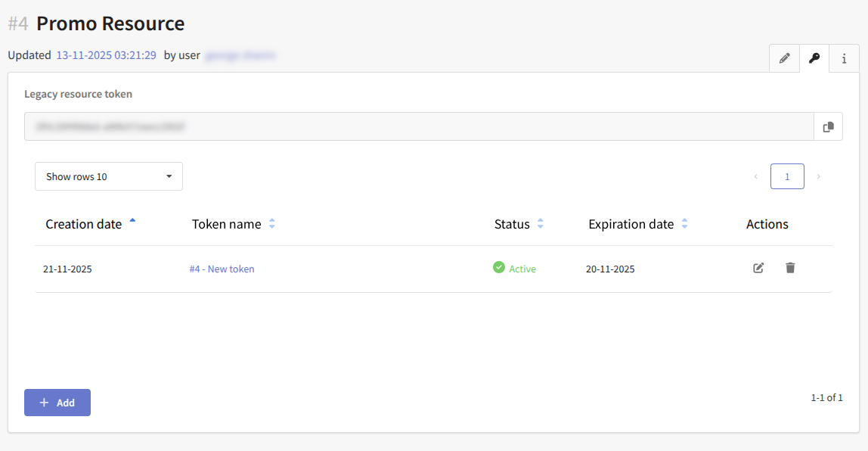Switch to the key tokens tab
868x451 pixels.
(814, 58)
